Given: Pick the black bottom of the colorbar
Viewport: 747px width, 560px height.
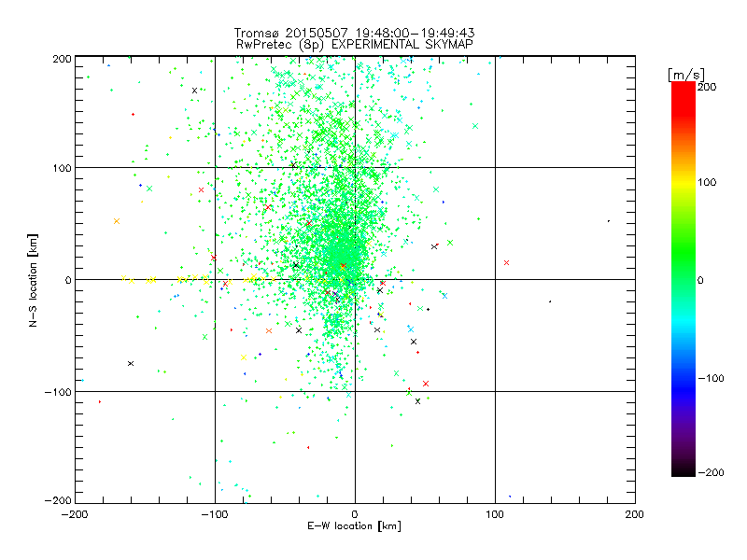Looking at the screenshot, I should click(x=684, y=471).
